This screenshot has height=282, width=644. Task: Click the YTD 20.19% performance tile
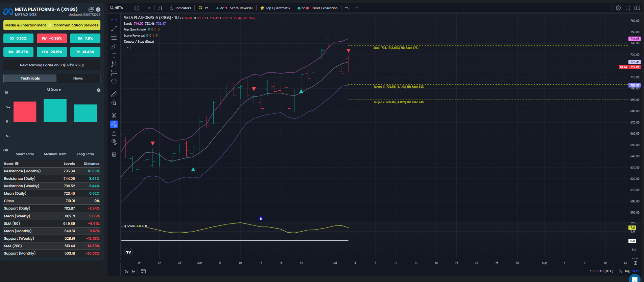pyautogui.click(x=52, y=52)
